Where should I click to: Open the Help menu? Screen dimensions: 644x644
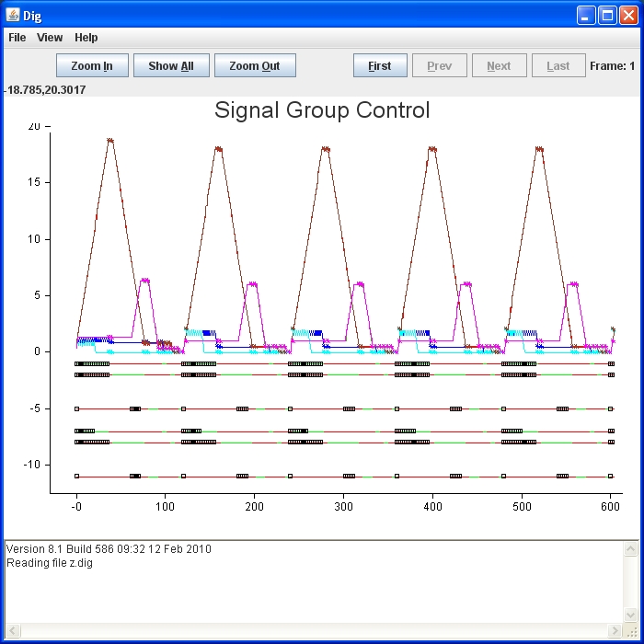tap(86, 38)
